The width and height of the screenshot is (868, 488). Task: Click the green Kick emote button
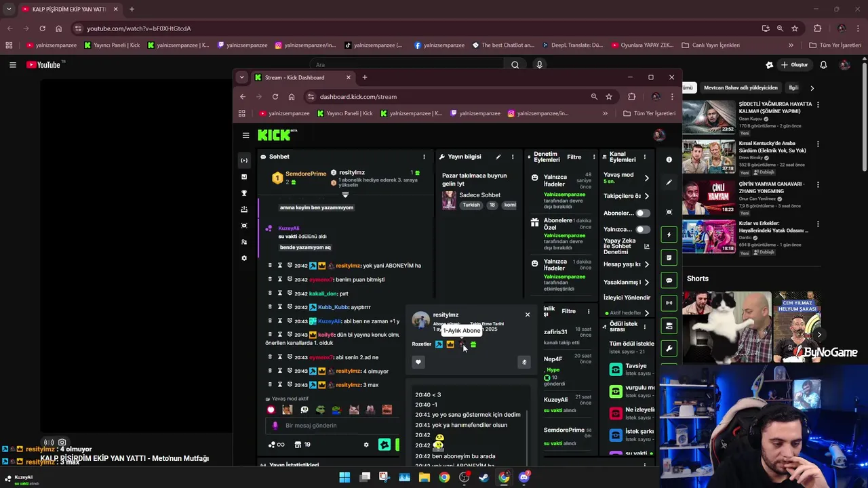(384, 445)
